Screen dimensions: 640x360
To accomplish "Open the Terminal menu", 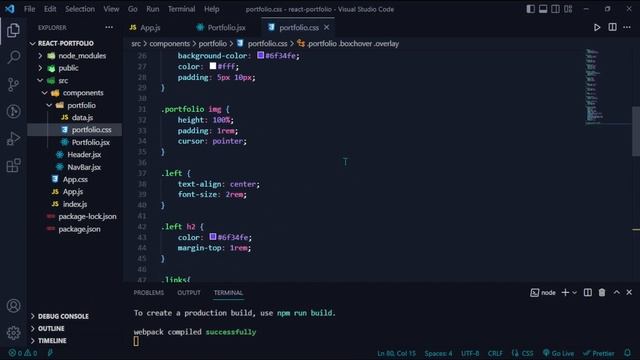I will 181,9.
